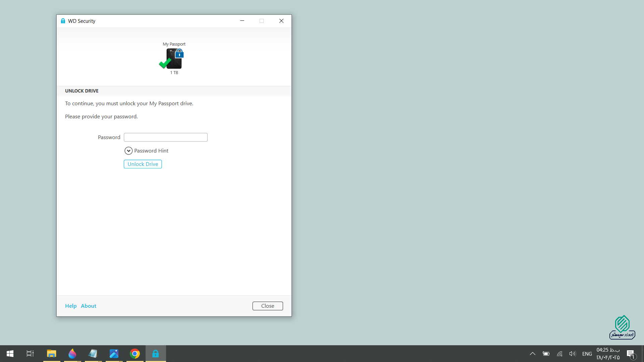
Task: Click the My Passport drive name label
Action: pyautogui.click(x=174, y=44)
